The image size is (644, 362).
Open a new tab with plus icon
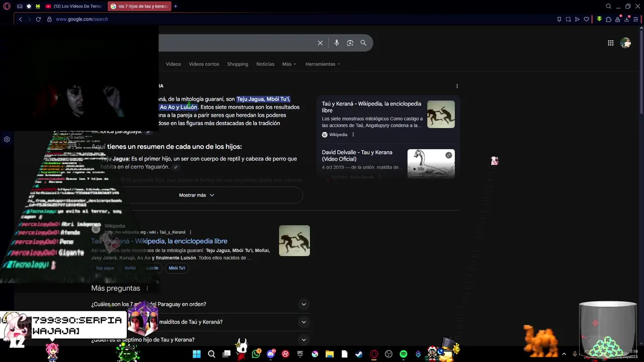click(175, 7)
